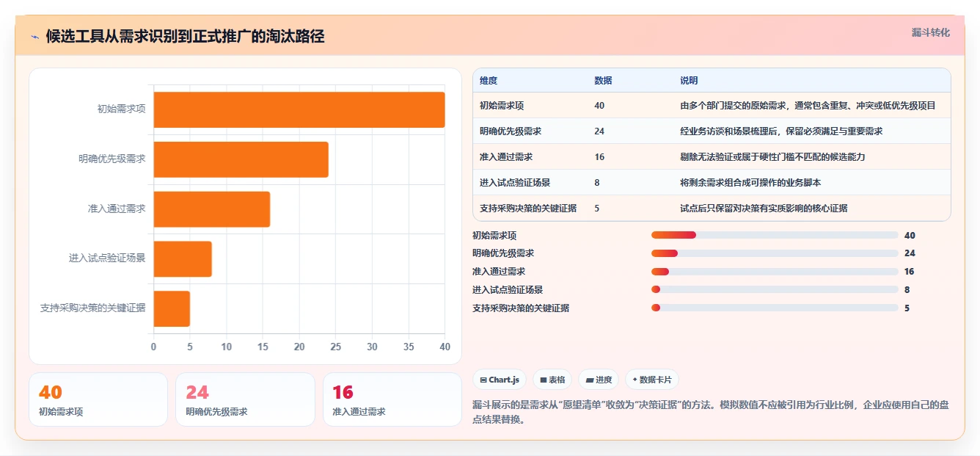
Task: Click the footer note starting 漏斗展示的是需求
Action: click(711, 412)
